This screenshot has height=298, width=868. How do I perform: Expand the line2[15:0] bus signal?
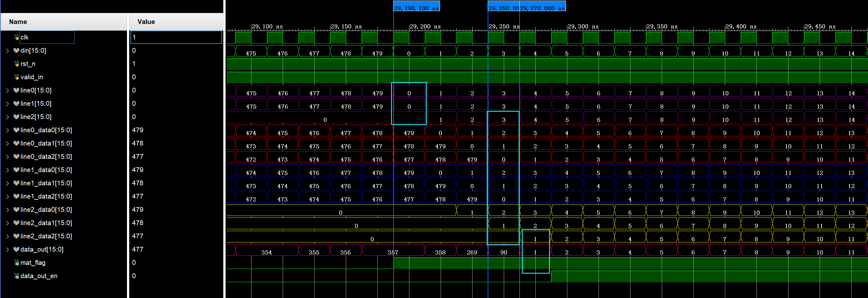point(7,117)
